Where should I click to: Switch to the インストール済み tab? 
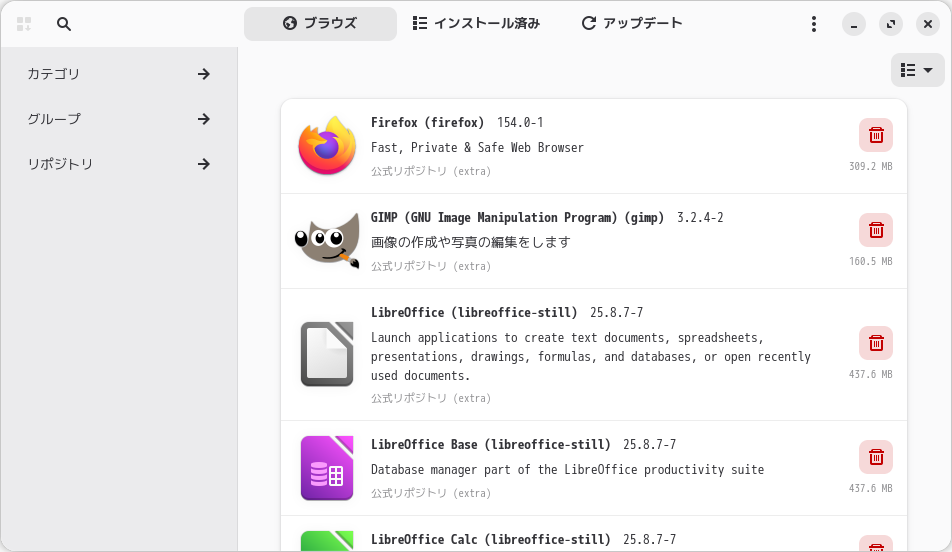[x=477, y=24]
